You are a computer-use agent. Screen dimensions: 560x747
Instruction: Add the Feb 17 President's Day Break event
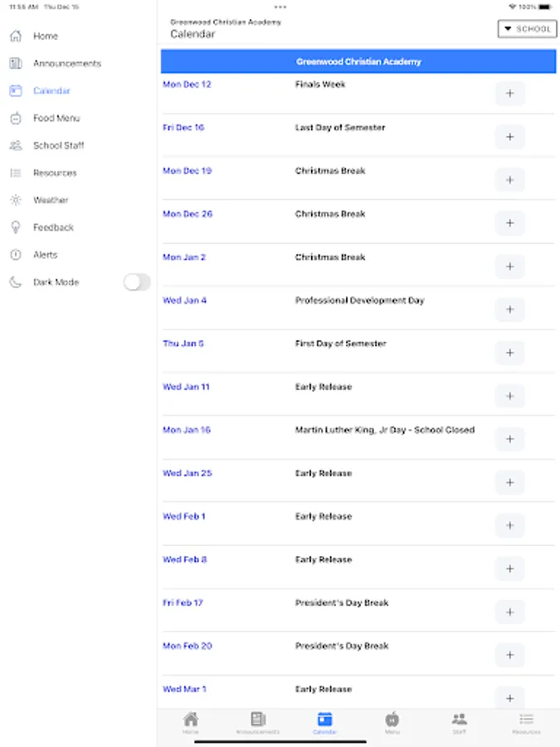click(x=509, y=612)
